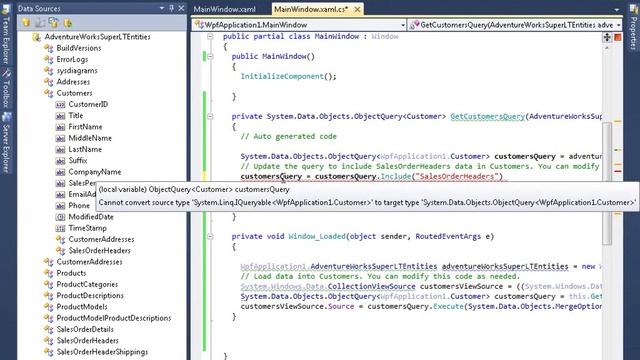Screen dimensions: 640x360
Task: Click the Title field icon
Action: tap(60, 116)
